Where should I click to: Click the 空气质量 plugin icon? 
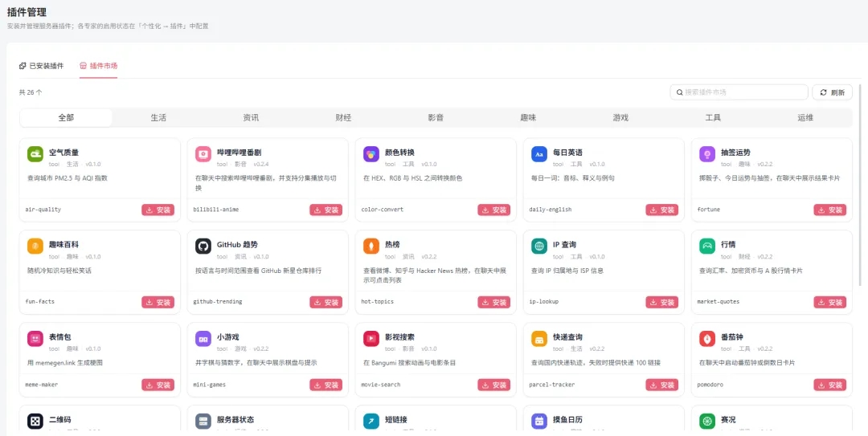coord(35,154)
